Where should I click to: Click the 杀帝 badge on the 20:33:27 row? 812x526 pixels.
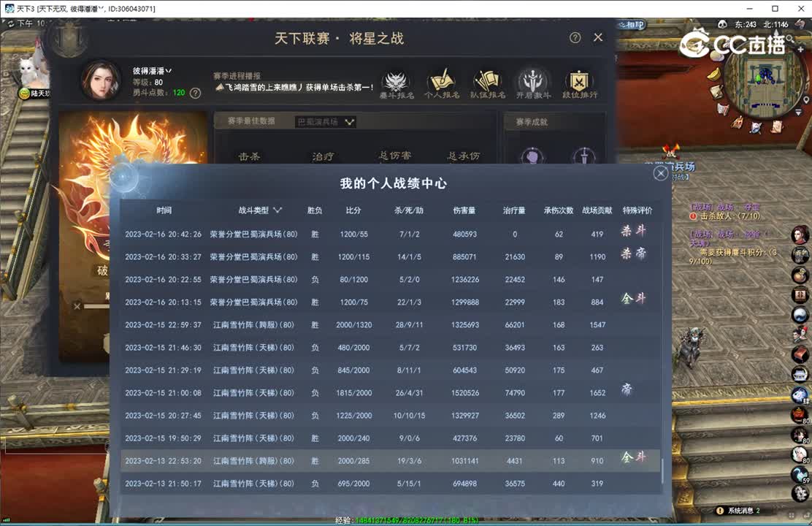coord(633,254)
